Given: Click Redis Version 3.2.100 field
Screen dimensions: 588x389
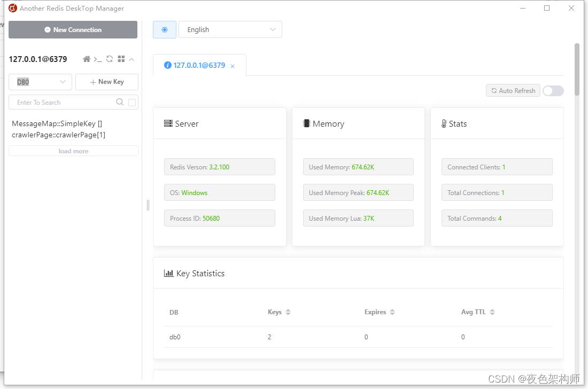Looking at the screenshot, I should tap(219, 167).
